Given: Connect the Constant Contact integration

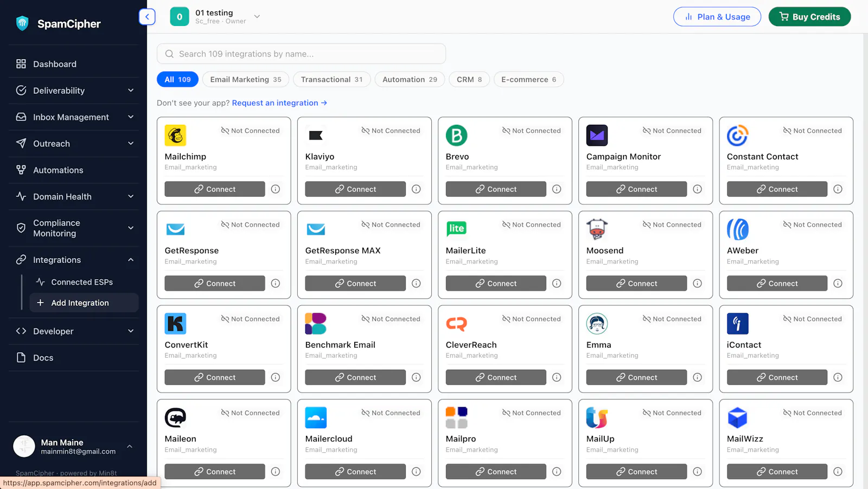Looking at the screenshot, I should (777, 189).
